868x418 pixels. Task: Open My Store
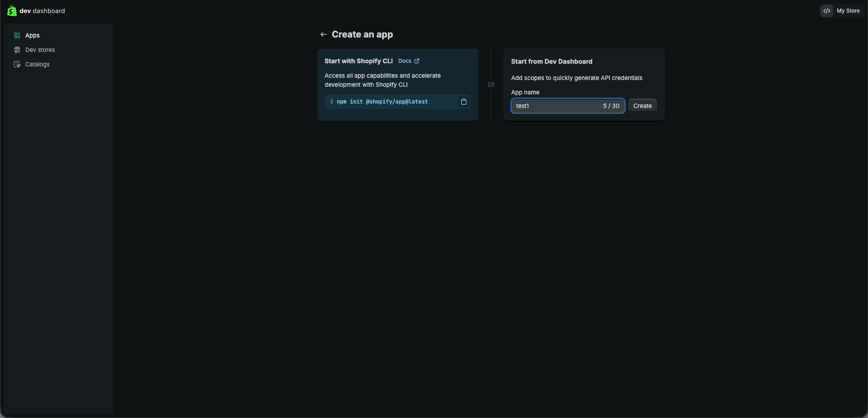(849, 10)
